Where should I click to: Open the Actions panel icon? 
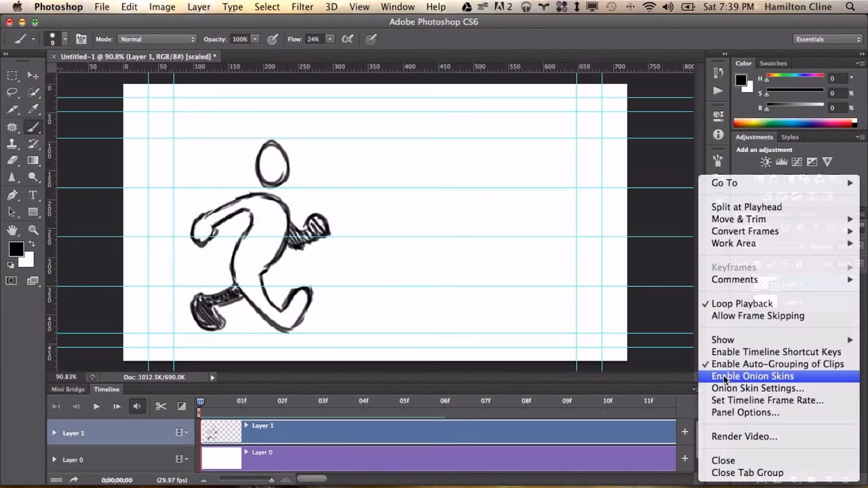tap(718, 90)
